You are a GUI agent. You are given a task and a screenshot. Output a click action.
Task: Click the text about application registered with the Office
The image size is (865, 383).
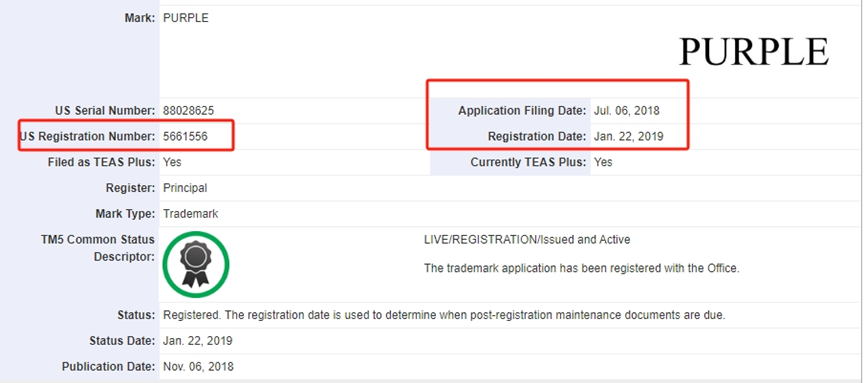pyautogui.click(x=581, y=269)
